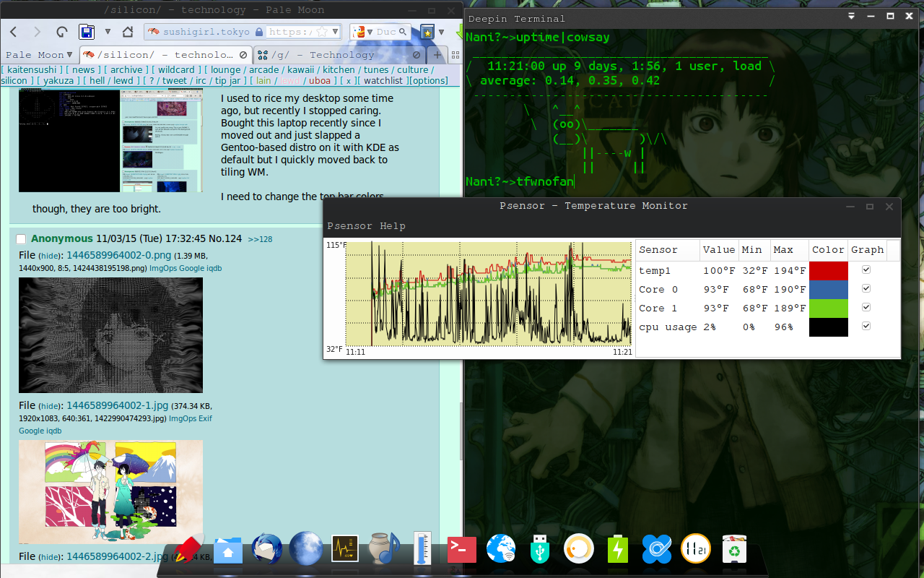
Task: Click the 1446589964002-0.png file link
Action: pyautogui.click(x=118, y=255)
